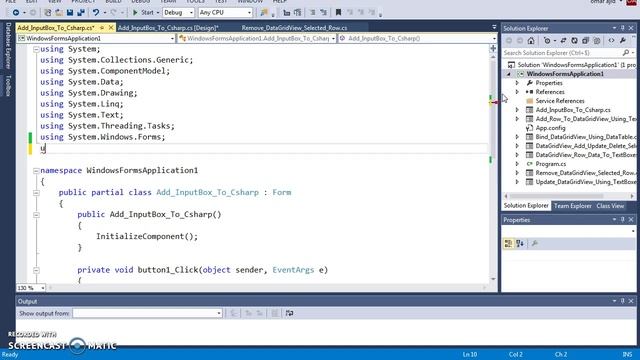Switch to Add_InputBox_To_Csharp.cs code tab

point(56,28)
